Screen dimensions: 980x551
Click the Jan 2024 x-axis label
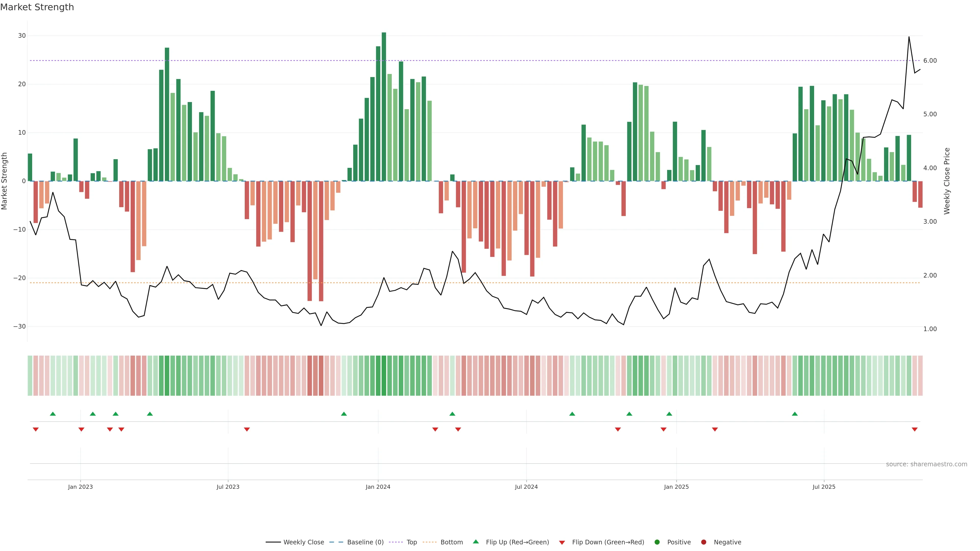[x=378, y=487]
